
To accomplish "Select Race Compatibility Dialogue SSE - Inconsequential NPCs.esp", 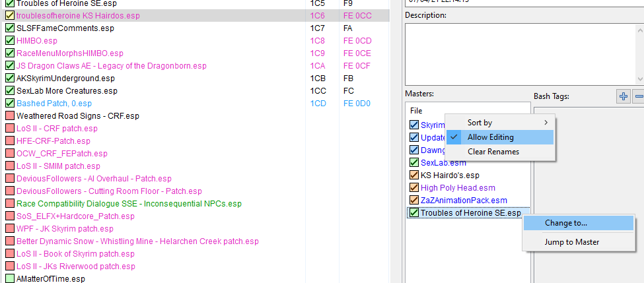I will point(129,204).
